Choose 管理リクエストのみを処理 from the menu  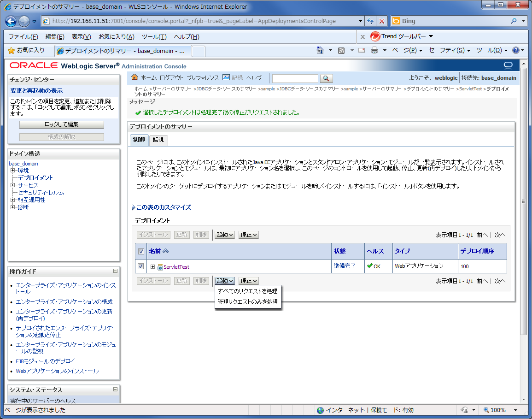pyautogui.click(x=248, y=301)
